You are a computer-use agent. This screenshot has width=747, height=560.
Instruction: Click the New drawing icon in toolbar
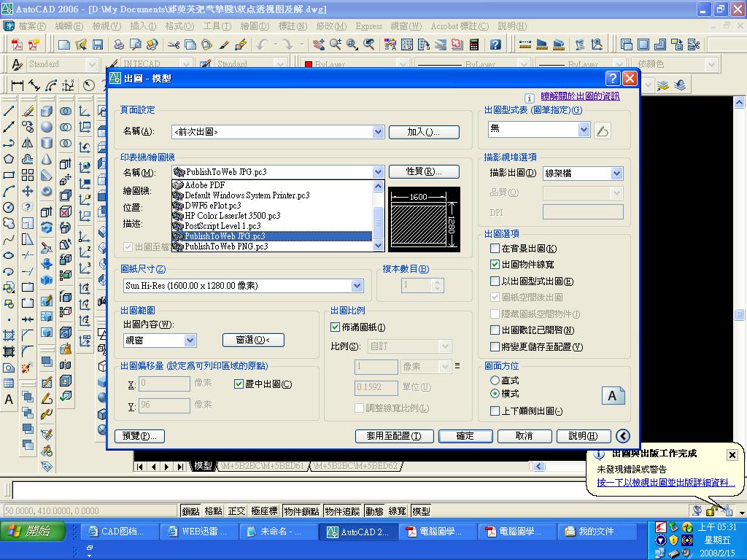[64, 44]
